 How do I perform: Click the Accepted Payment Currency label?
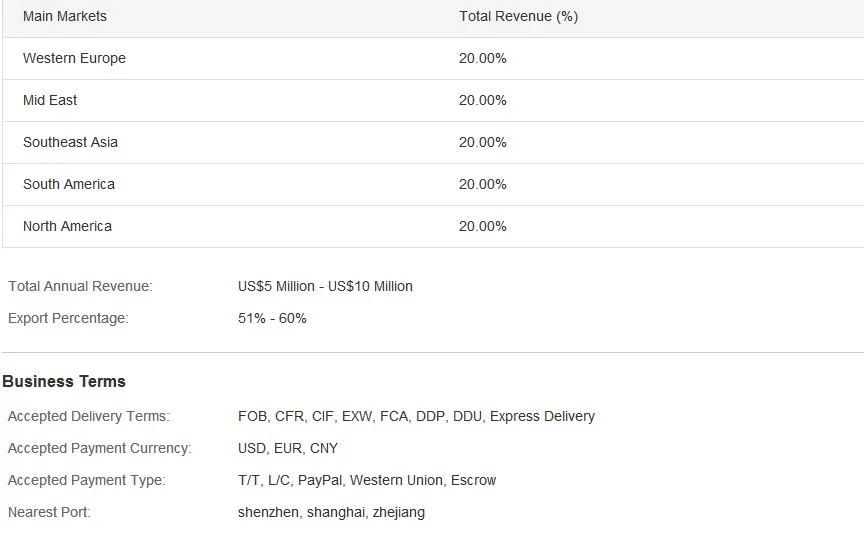pyautogui.click(x=99, y=448)
